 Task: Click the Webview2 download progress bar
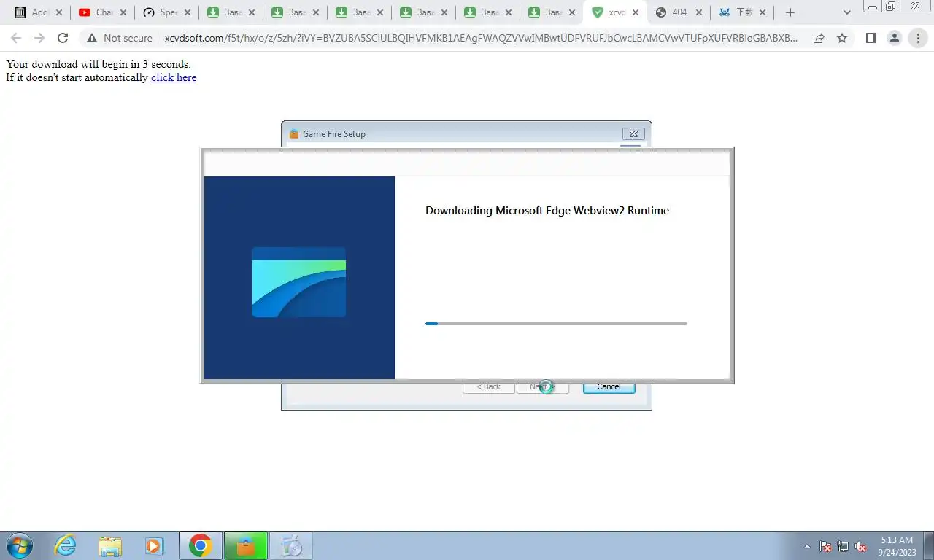(x=556, y=323)
